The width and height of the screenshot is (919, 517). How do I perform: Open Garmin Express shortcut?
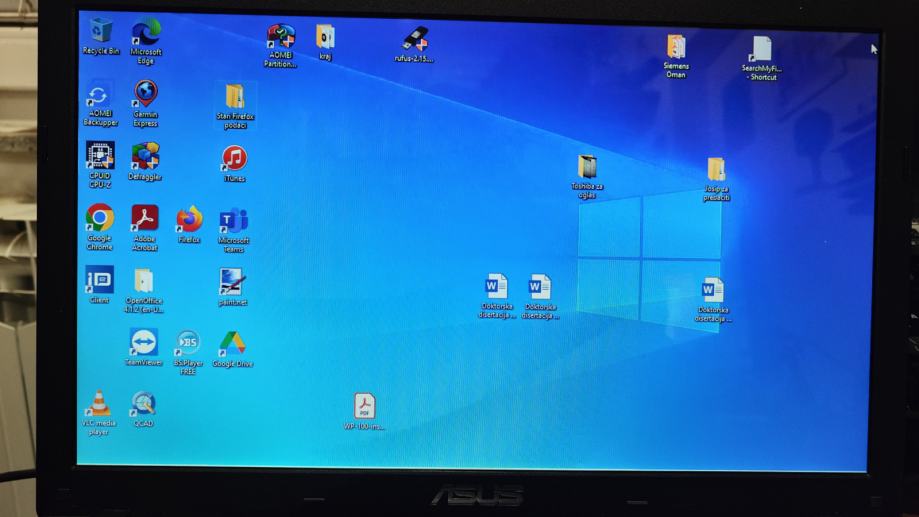click(145, 104)
